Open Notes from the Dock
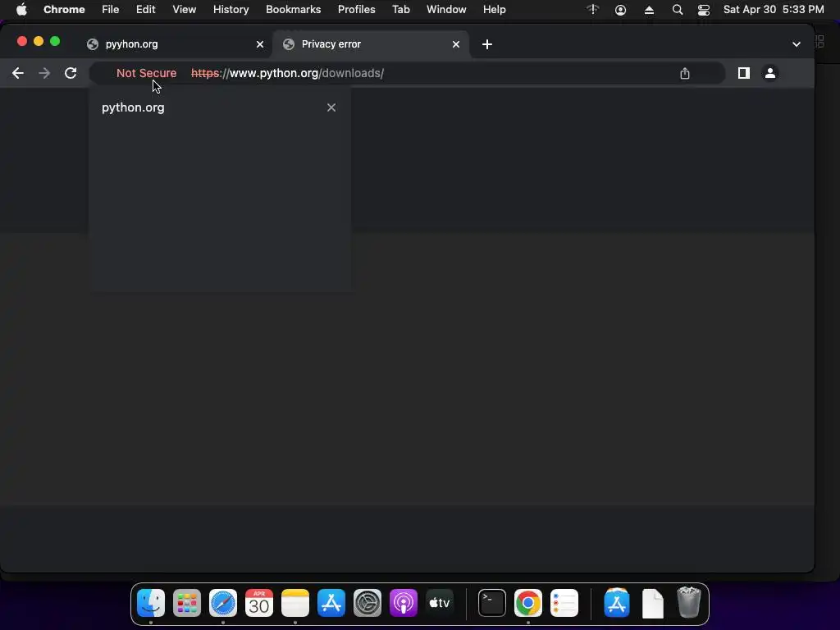 pos(295,603)
